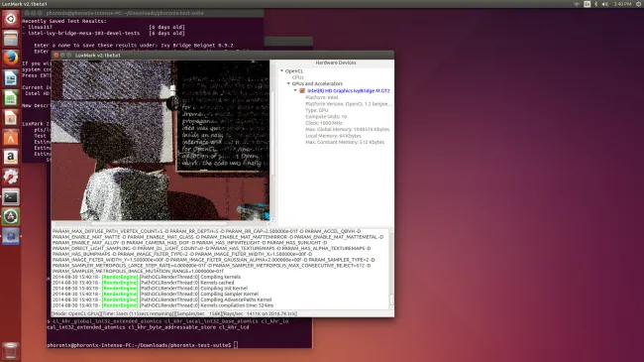Click the terminal command prompt line
This screenshot has width=644, height=362.
(142, 345)
